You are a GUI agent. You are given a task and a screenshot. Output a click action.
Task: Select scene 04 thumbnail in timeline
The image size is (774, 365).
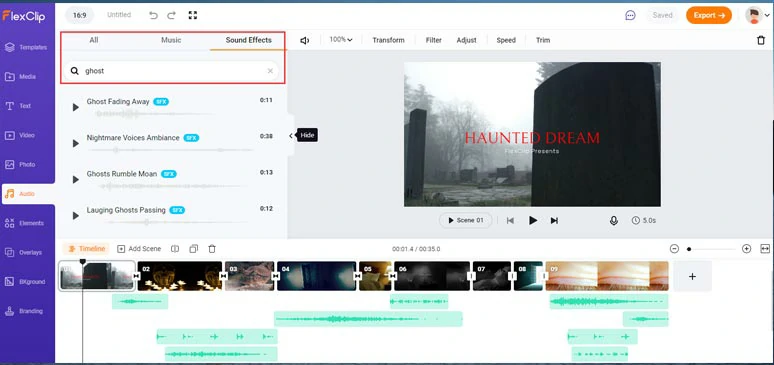(x=316, y=276)
